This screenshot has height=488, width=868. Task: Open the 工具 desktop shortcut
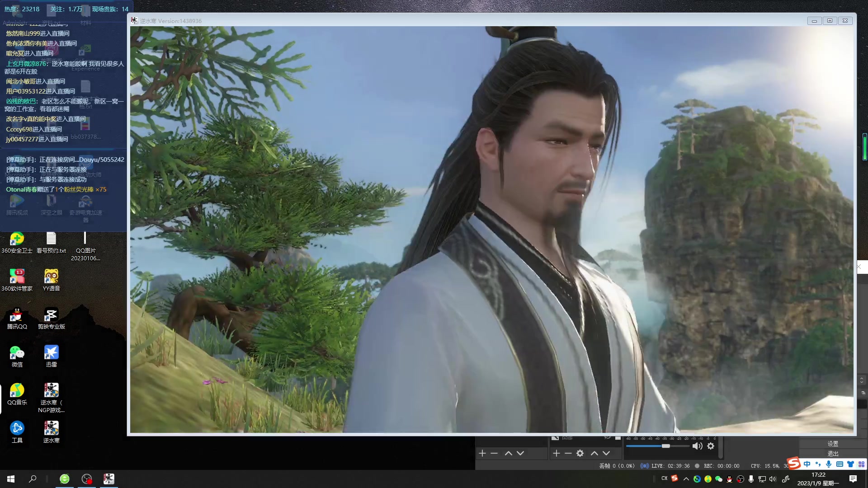(17, 432)
